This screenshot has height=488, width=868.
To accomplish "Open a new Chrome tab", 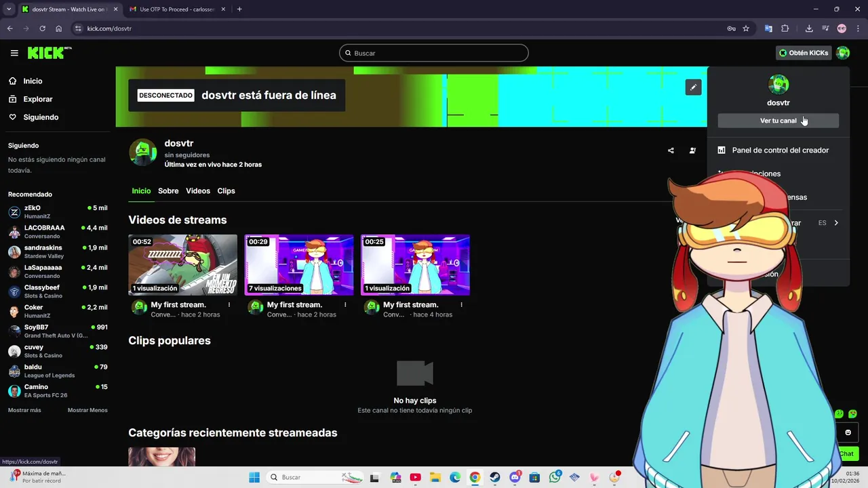I will point(239,9).
